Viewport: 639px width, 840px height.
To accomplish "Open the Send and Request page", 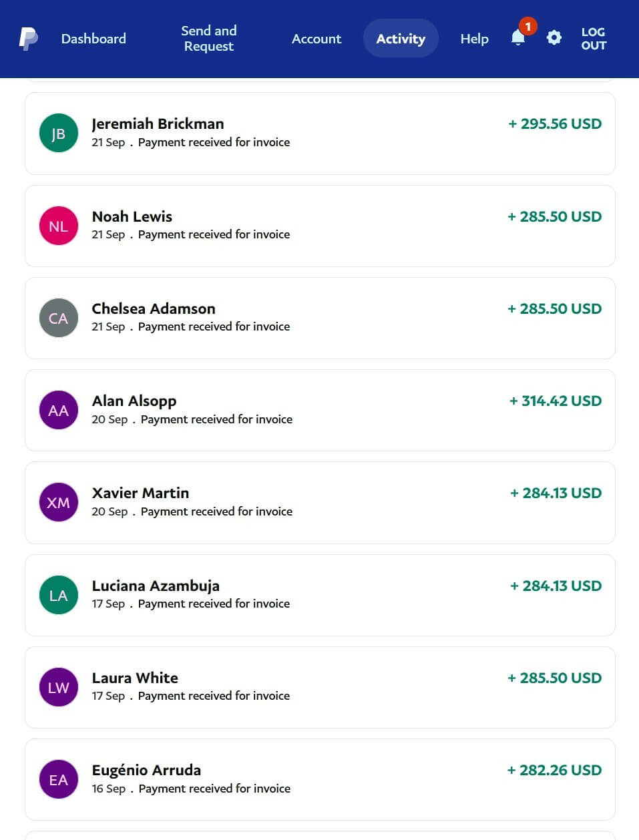I will (x=209, y=39).
